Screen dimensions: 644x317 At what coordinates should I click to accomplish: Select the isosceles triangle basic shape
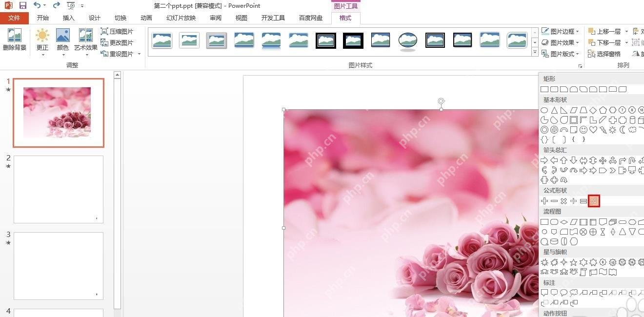pyautogui.click(x=554, y=110)
